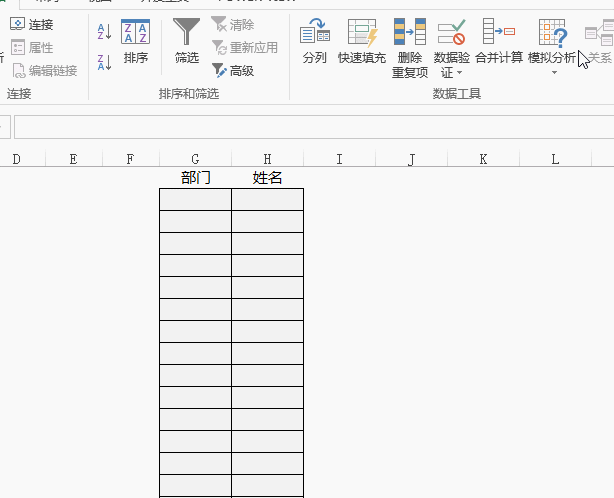Select the column K header

[483, 159]
